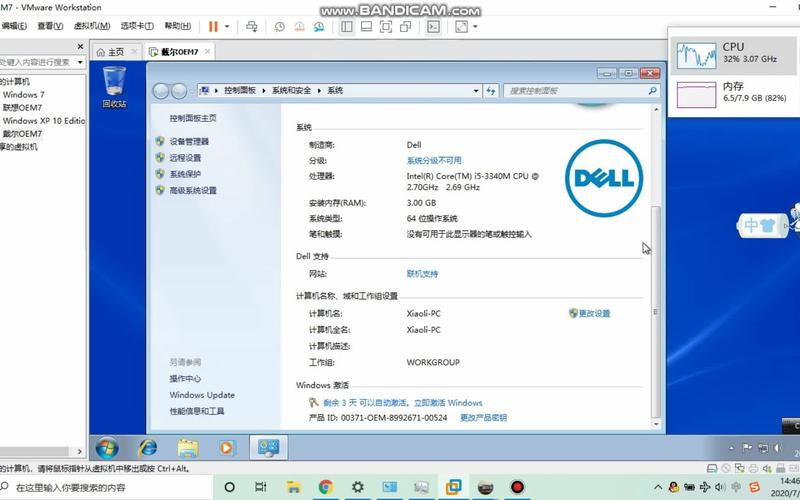
Task: Open the library search dropdown arrow
Action: tap(80, 62)
